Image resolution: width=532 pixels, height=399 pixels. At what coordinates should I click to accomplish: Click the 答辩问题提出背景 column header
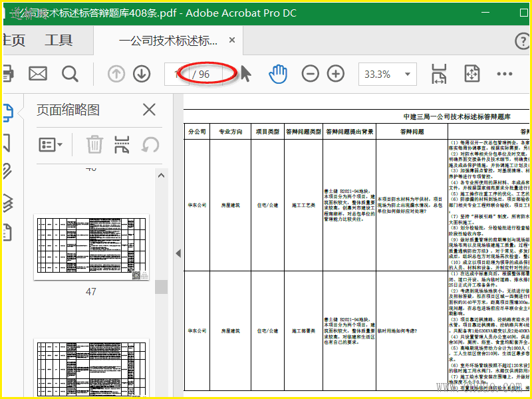pyautogui.click(x=350, y=132)
